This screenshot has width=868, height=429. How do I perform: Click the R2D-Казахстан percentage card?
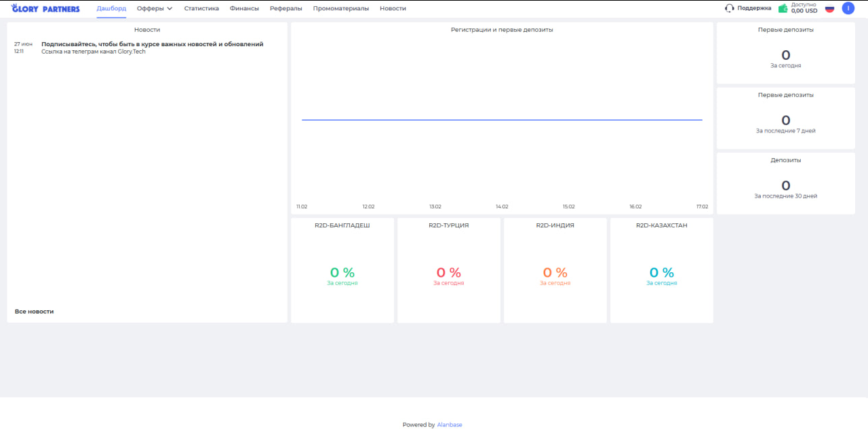pos(661,270)
